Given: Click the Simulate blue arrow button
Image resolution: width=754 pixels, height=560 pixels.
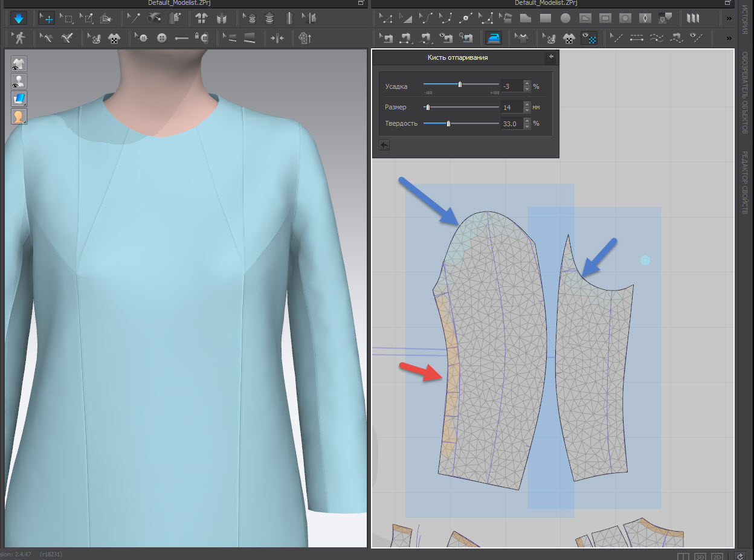Looking at the screenshot, I should click(18, 18).
